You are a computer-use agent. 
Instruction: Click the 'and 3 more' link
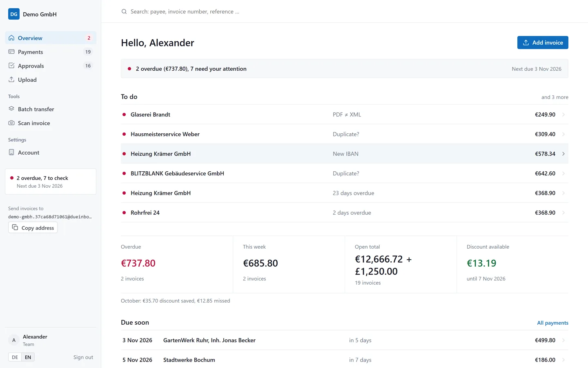click(555, 97)
